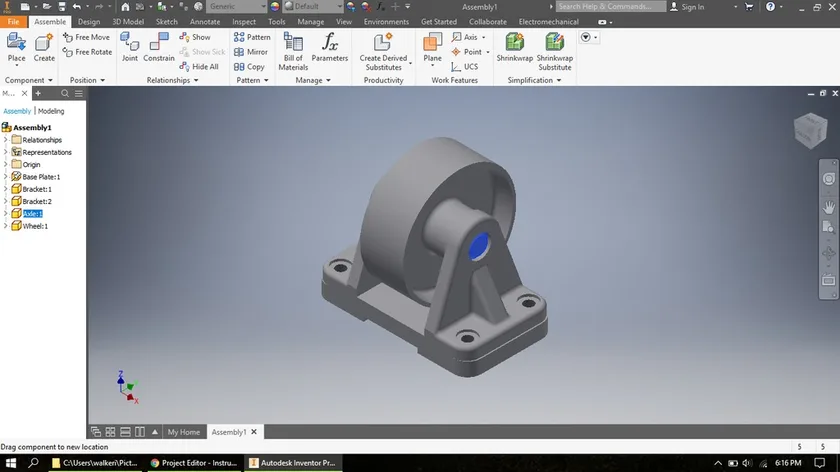Add a new browser panel with plus button
The image size is (840, 472).
coord(38,93)
